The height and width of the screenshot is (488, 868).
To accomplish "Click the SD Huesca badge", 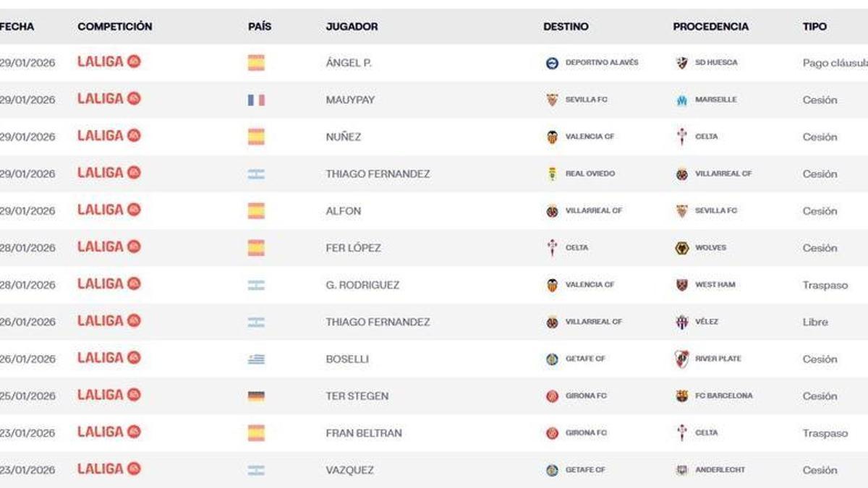I will point(681,62).
